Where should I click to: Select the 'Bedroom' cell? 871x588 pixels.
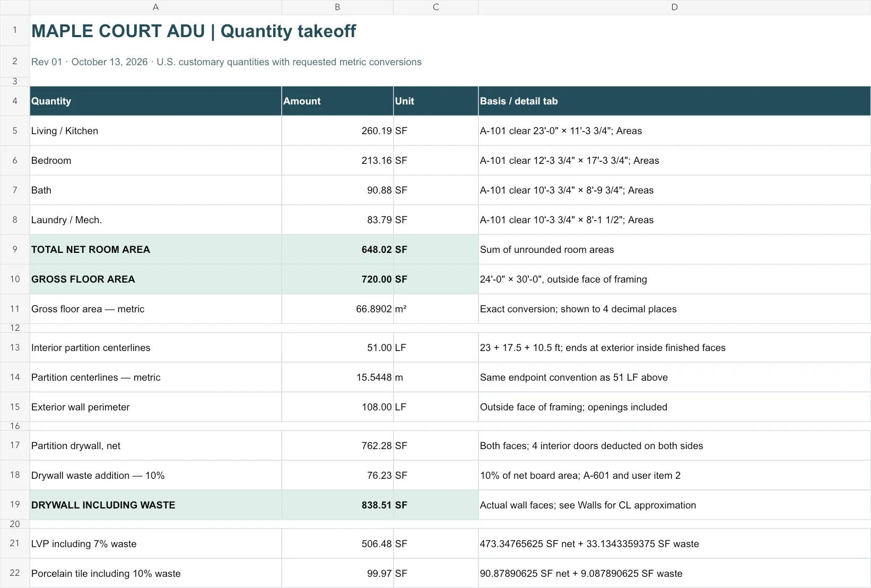tap(156, 161)
